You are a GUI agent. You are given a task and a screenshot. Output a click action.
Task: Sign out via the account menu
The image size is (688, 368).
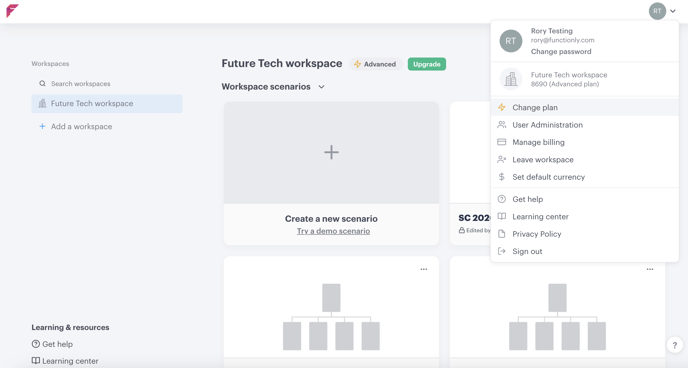[584, 251]
